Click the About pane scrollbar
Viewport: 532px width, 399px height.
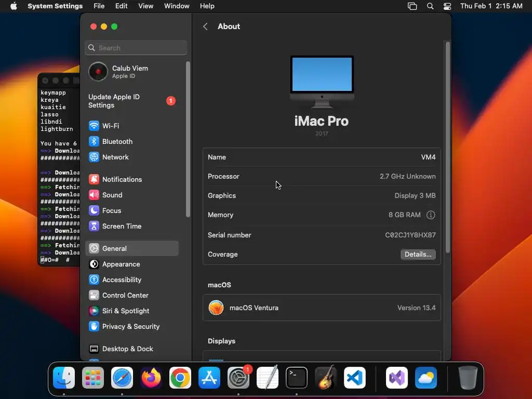pos(447,147)
